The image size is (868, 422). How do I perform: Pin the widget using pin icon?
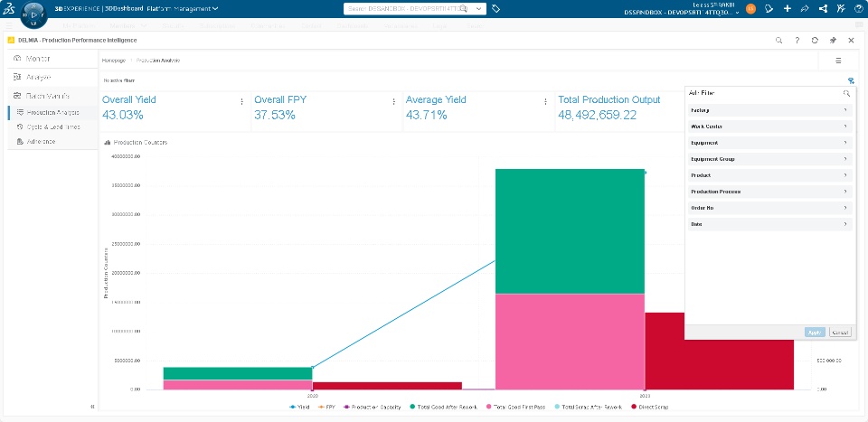[833, 41]
